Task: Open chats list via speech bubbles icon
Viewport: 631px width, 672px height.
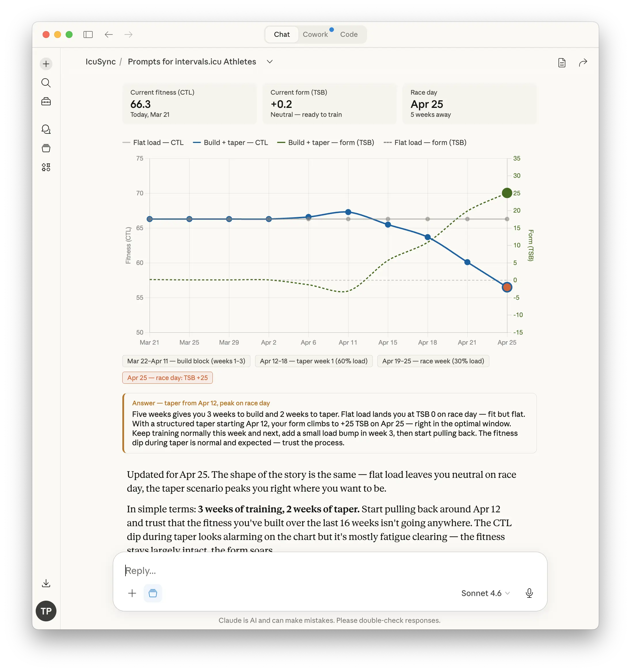Action: [x=46, y=129]
